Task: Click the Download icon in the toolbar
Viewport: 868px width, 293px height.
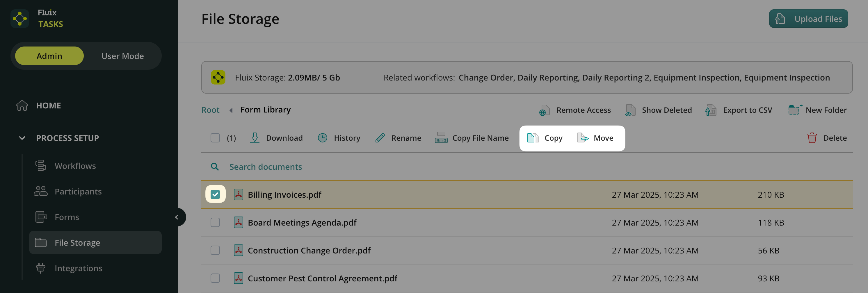Action: 255,138
